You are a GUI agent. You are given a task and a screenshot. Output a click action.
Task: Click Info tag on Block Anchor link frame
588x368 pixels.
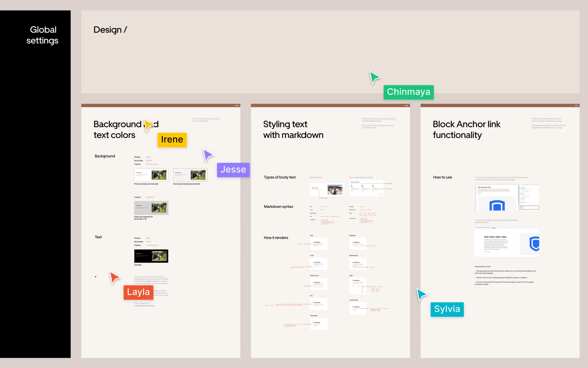tap(576, 105)
